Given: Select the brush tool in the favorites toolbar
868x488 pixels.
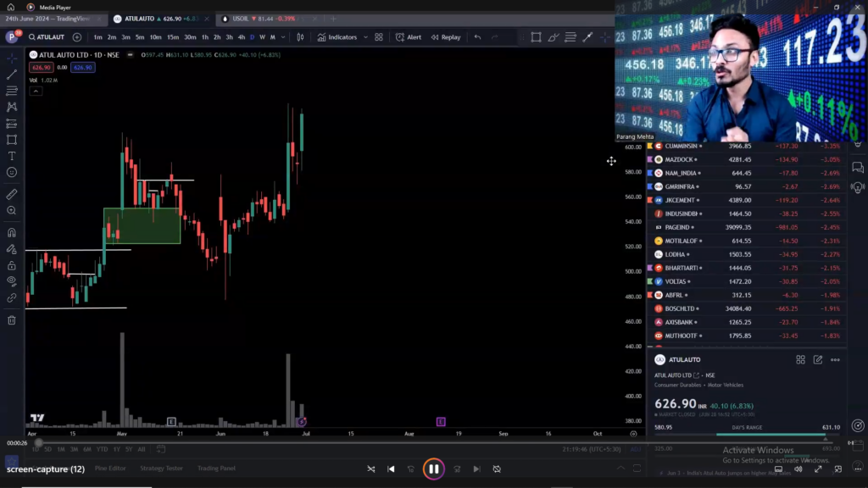Looking at the screenshot, I should pos(553,37).
